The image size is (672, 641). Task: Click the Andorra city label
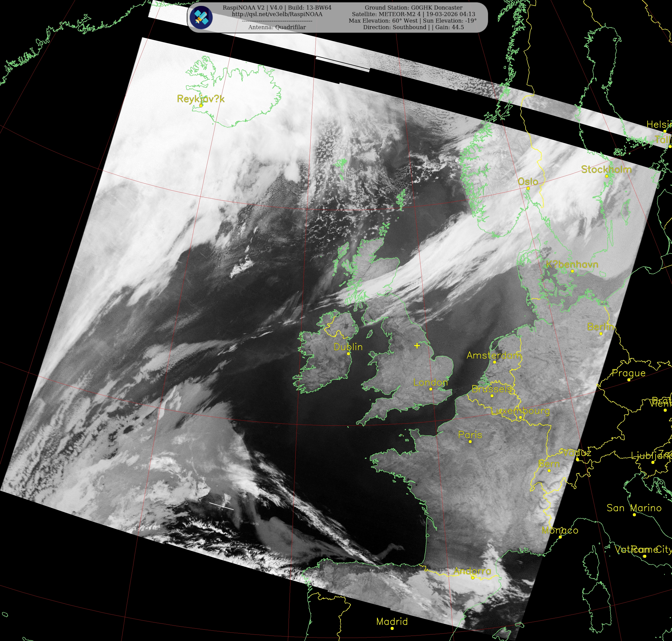472,571
